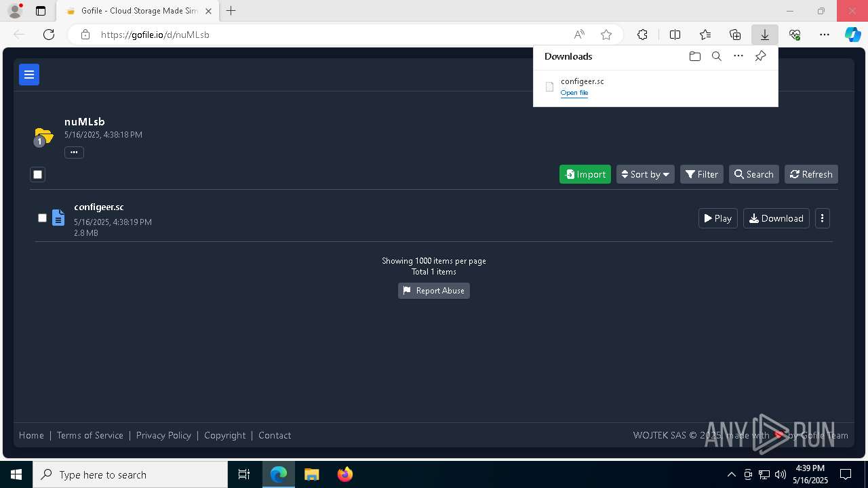868x488 pixels.
Task: Open Collections in the toolbar
Action: tap(735, 35)
